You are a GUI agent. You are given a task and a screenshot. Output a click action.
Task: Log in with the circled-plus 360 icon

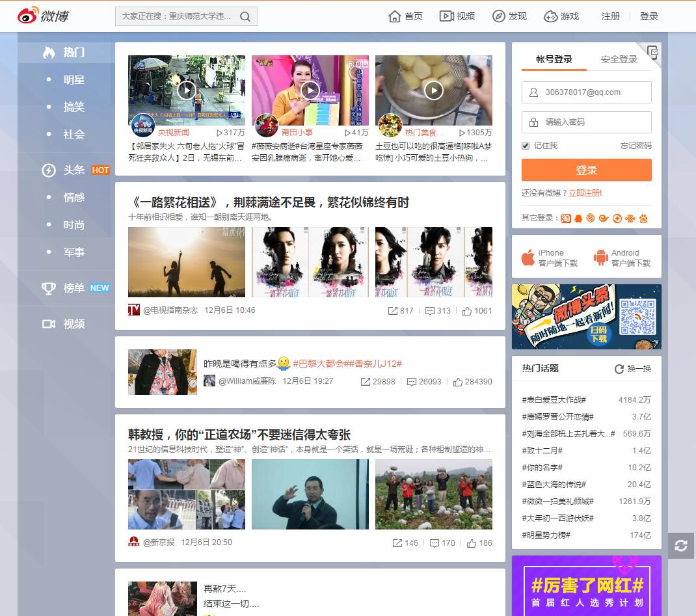[x=617, y=218]
